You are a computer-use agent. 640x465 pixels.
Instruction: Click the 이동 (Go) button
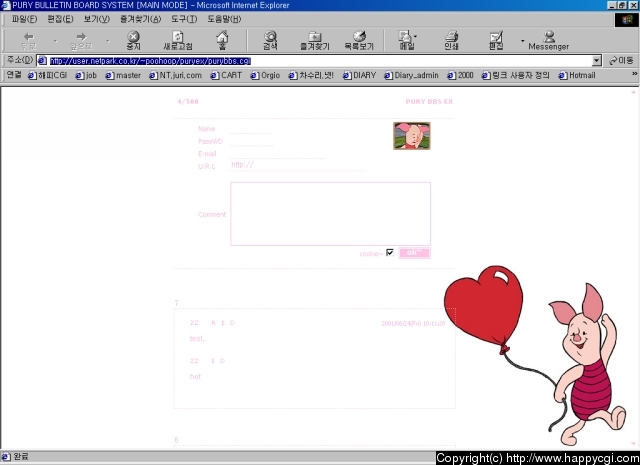622,61
